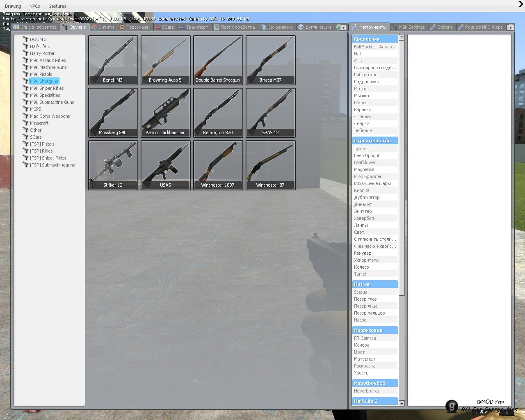
Task: Select the Дубликатор tool
Action: [x=375, y=197]
